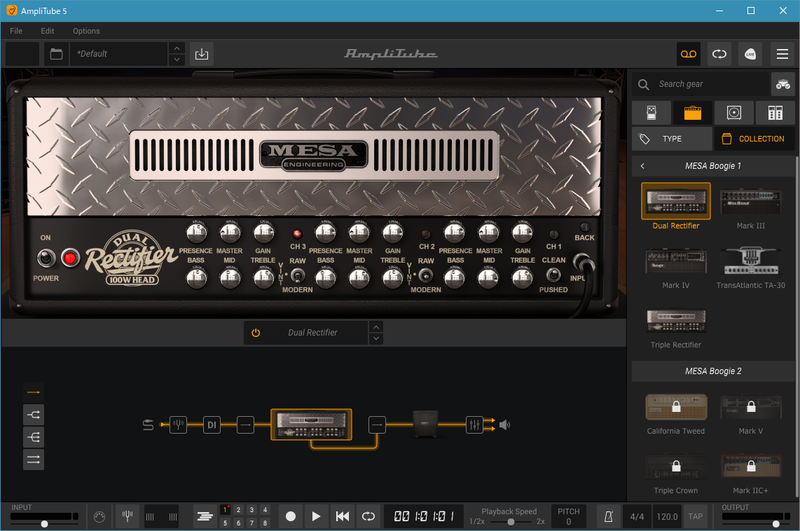Select track slot 2
This screenshot has width=800, height=531.
click(238, 510)
